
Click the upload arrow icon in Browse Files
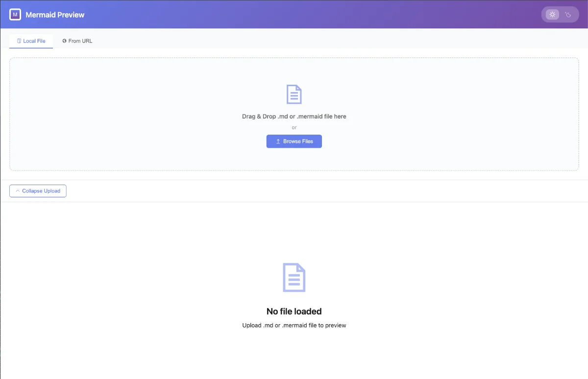pos(278,142)
